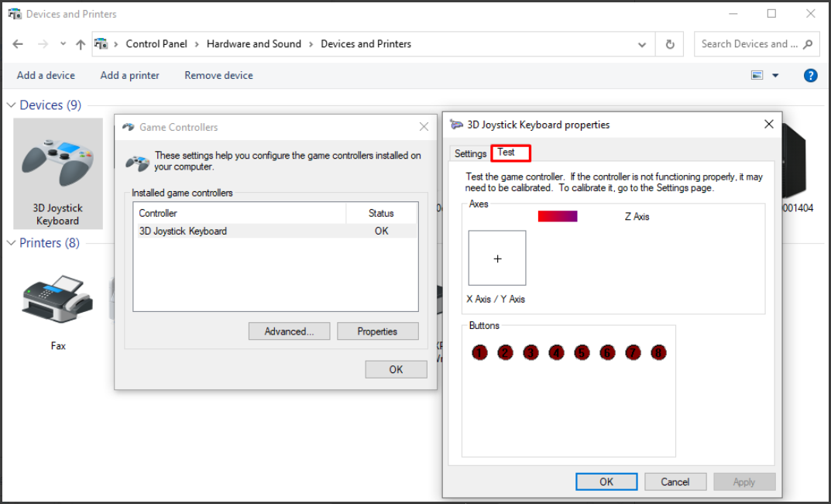Click the change view icon in toolbar

pos(757,75)
